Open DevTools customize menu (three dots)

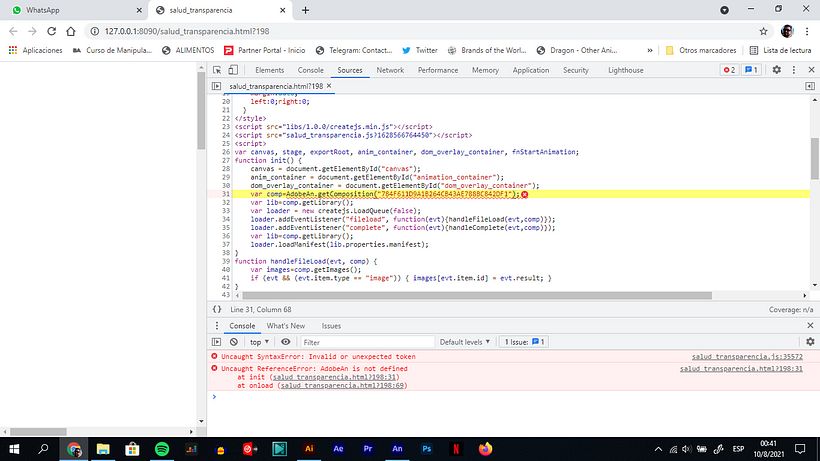(x=794, y=70)
